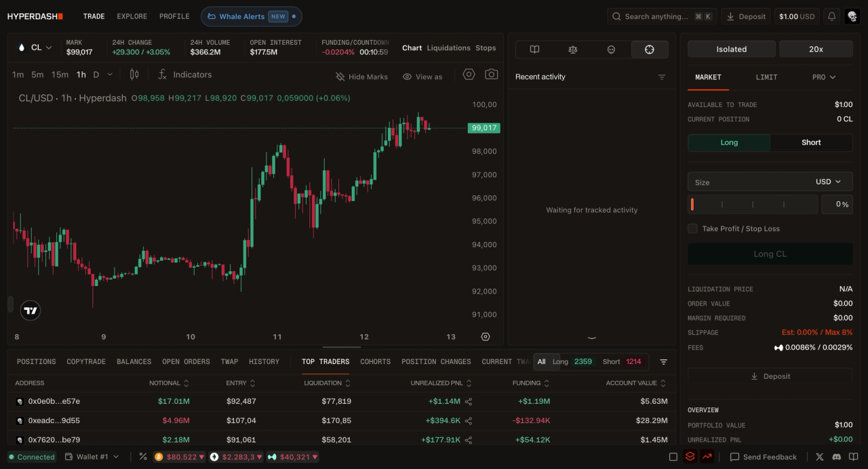Viewport: 868px width, 469px height.
Task: Click the size percent input box
Action: (x=837, y=204)
